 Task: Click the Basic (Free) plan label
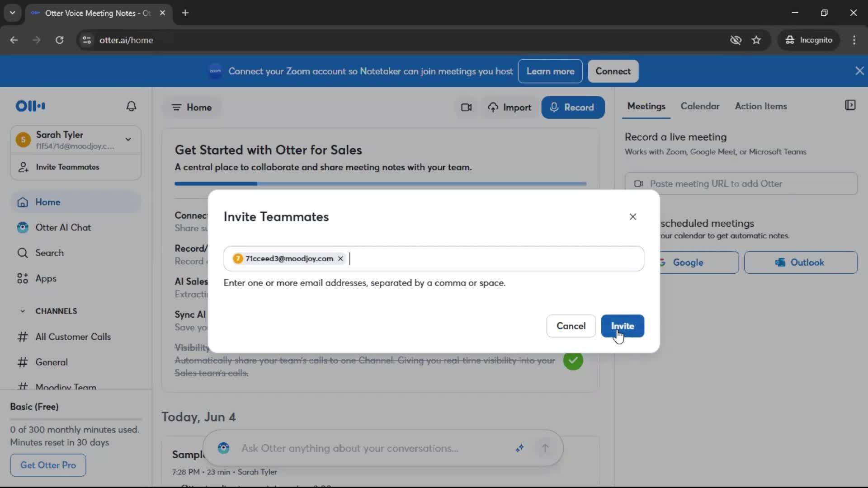34,407
